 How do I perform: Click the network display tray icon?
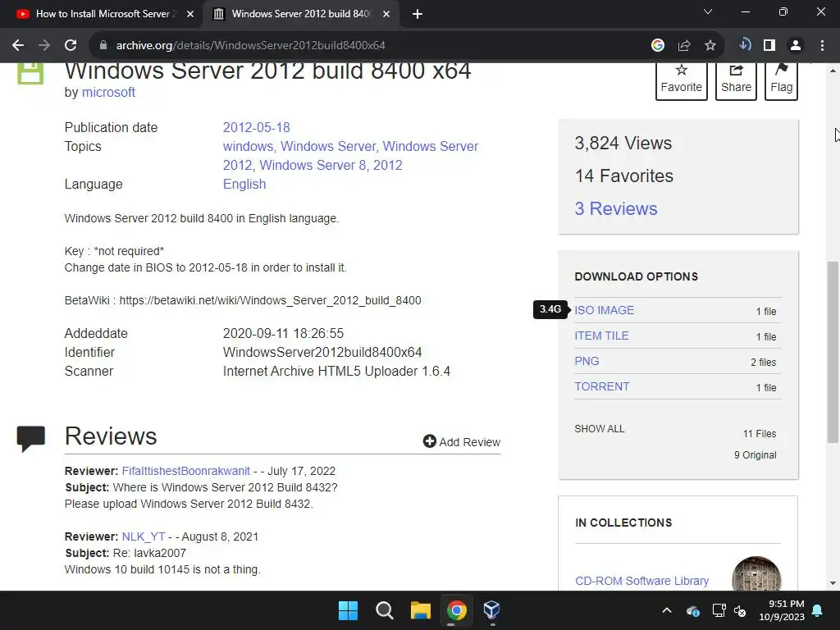(x=719, y=610)
